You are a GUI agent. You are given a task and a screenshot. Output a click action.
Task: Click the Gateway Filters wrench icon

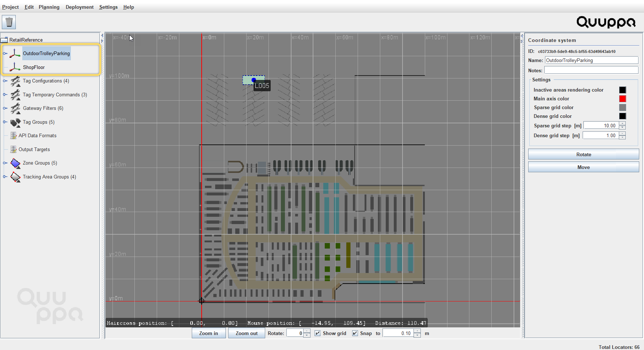tap(15, 108)
